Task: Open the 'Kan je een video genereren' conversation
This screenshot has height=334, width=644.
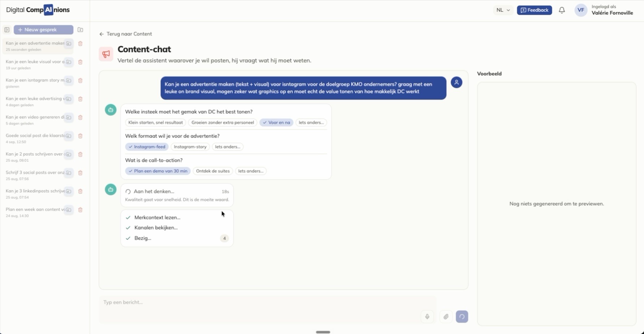Action: [35, 120]
